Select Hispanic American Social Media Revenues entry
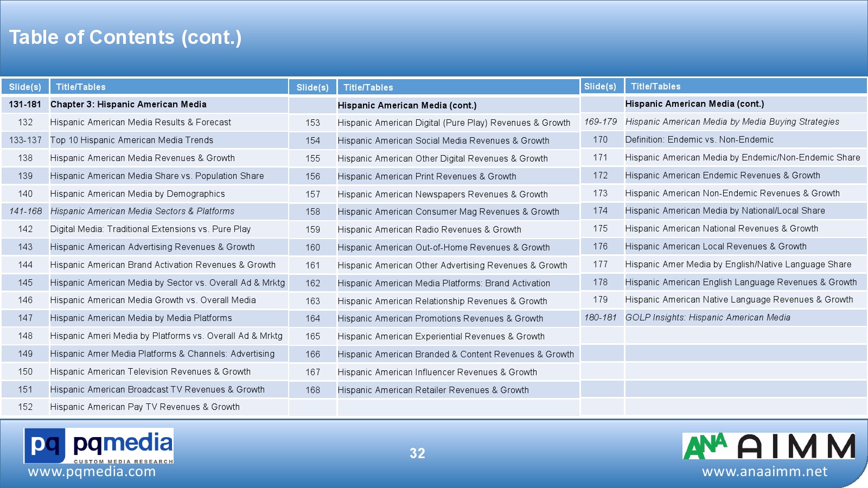Image resolution: width=868 pixels, height=488 pixels. pos(443,141)
